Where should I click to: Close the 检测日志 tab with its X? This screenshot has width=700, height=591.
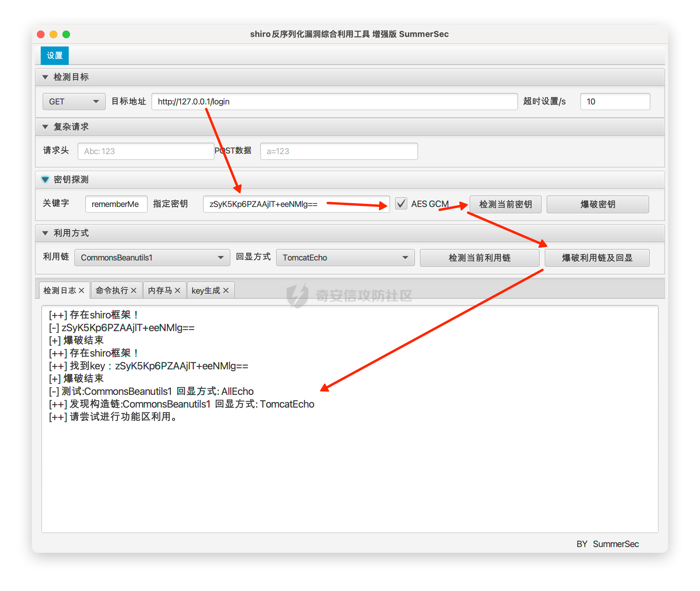81,290
